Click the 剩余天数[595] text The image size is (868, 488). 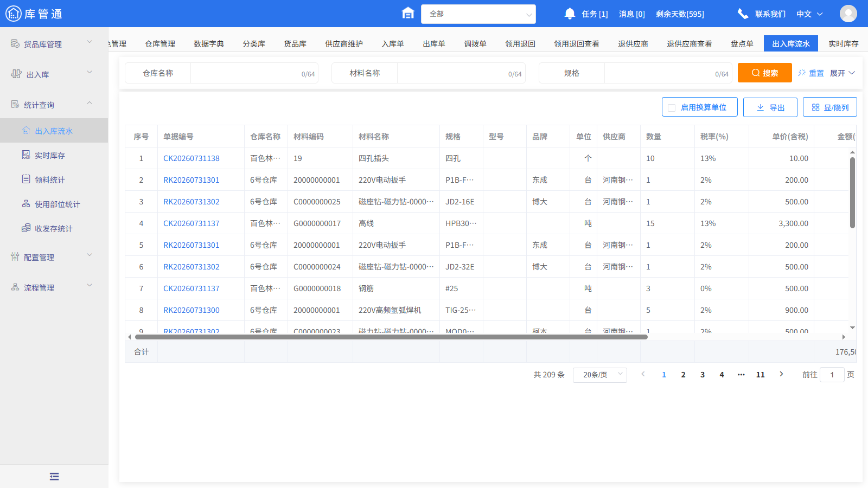pos(680,14)
